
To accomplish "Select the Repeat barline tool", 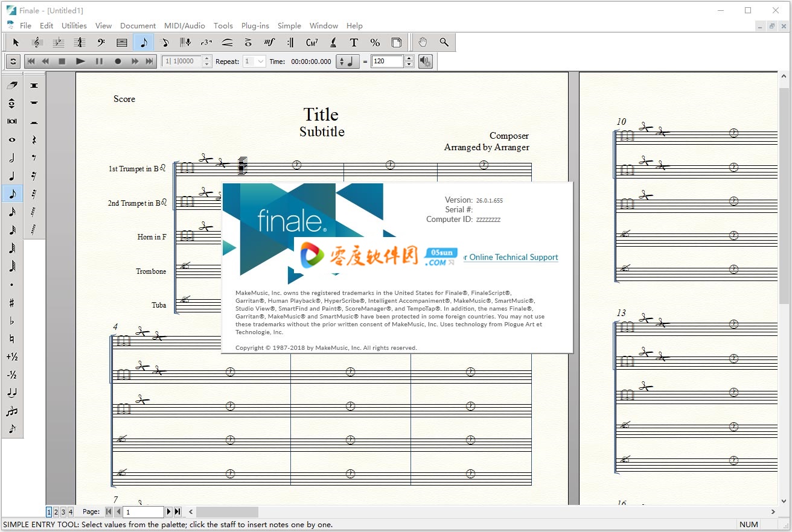I will pos(290,42).
